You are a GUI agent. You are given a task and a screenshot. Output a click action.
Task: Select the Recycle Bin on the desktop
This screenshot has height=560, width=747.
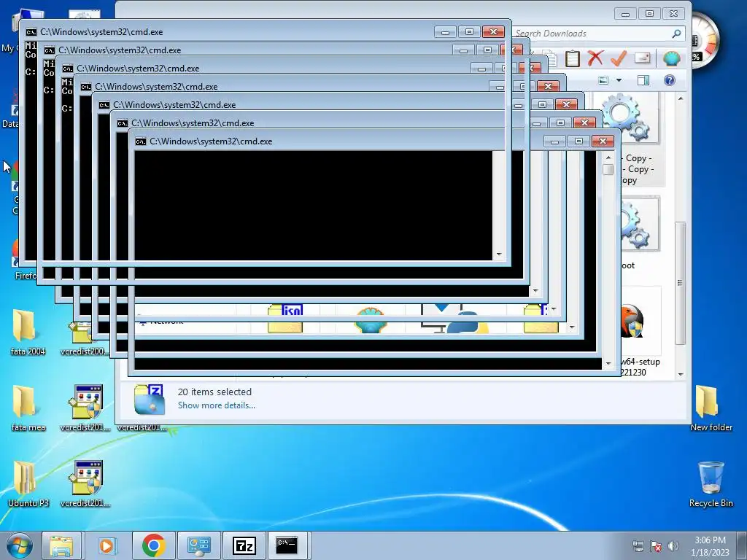coord(711,484)
